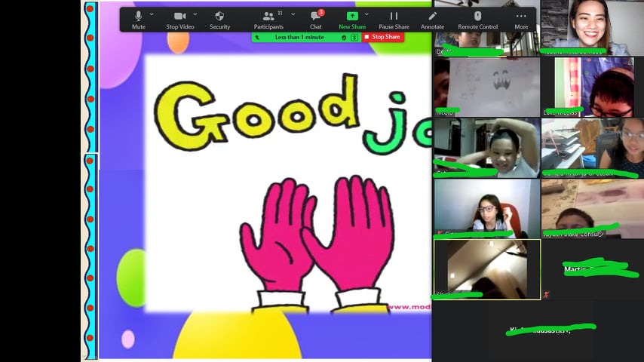Select tile of child wearing red headphones
This screenshot has height=362, width=644.
[592, 87]
